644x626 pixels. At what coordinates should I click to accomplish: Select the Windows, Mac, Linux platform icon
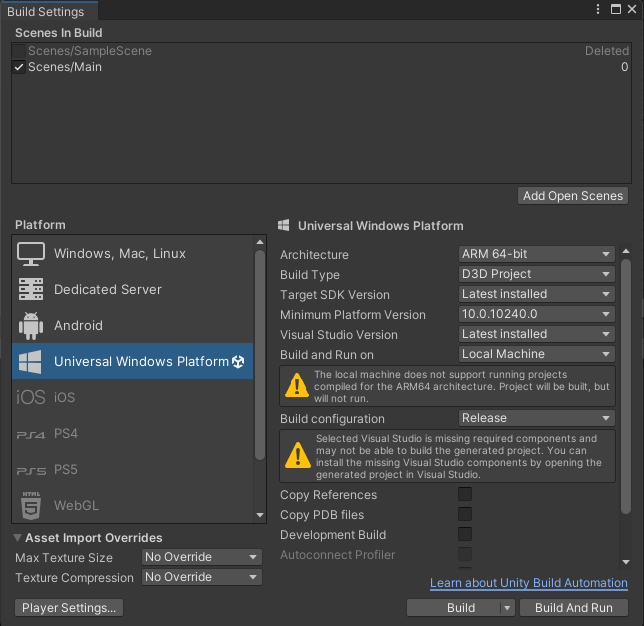[x=31, y=254]
